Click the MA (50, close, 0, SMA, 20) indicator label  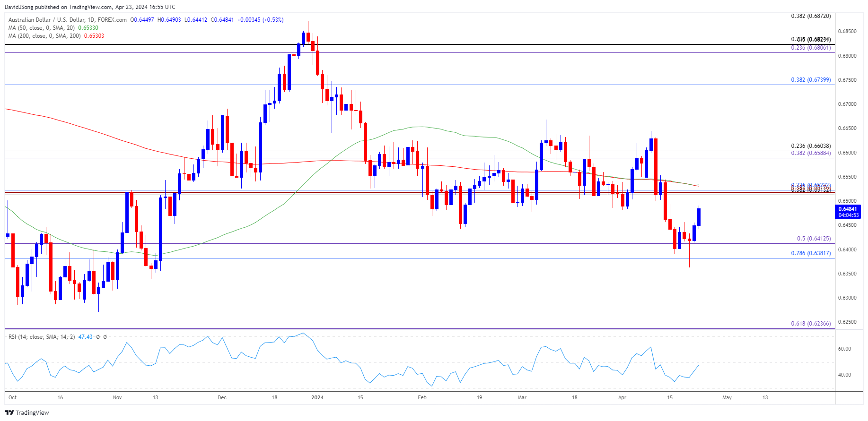point(42,28)
